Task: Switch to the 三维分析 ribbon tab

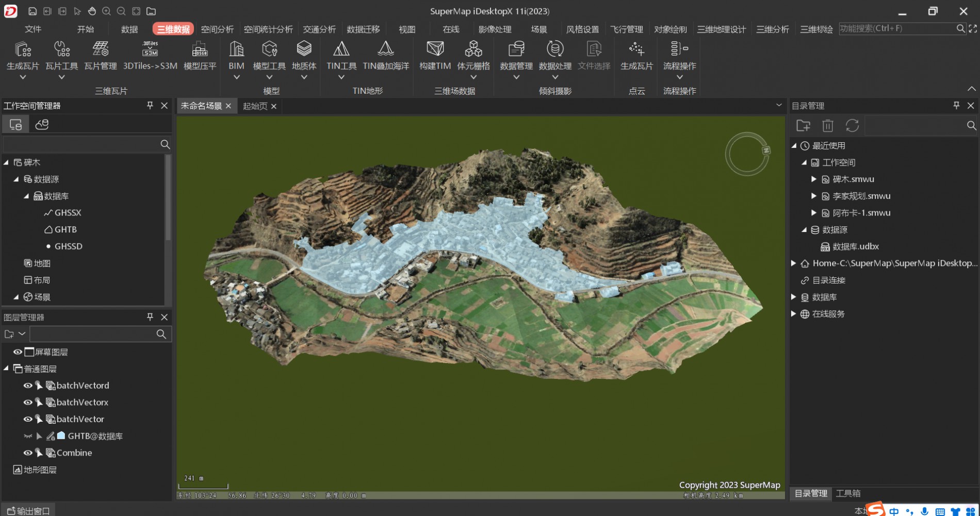Action: coord(773,29)
